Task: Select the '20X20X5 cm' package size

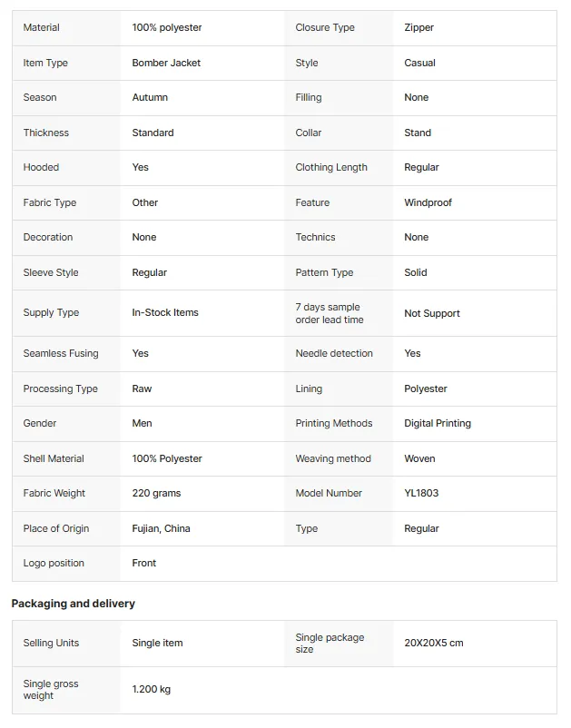Action: pos(434,643)
